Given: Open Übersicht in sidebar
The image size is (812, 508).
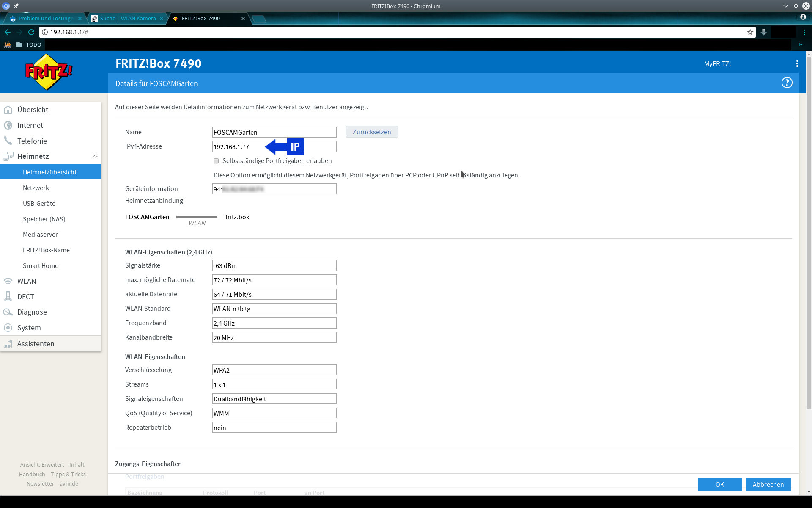Looking at the screenshot, I should click(x=51, y=110).
